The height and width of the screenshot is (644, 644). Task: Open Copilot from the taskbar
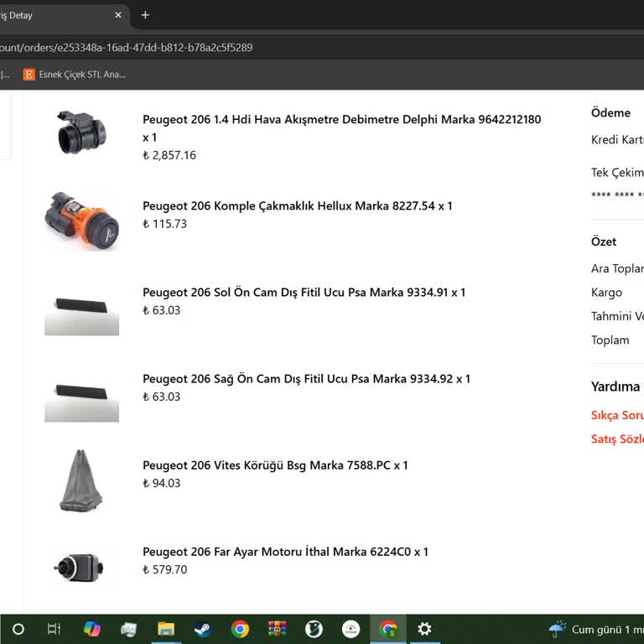pos(92,629)
